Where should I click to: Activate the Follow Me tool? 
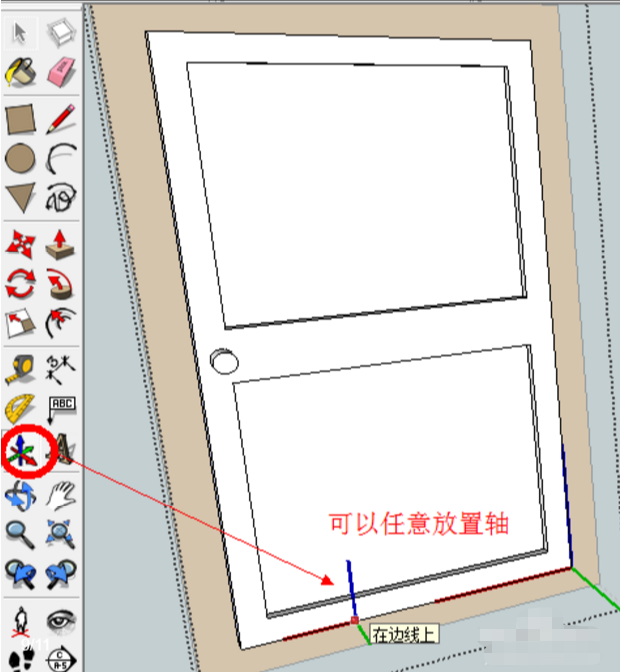tap(60, 284)
